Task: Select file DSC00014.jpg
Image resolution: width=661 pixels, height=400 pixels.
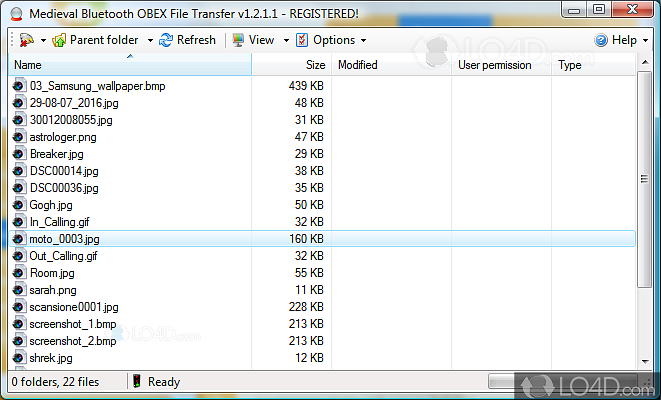Action: [64, 171]
